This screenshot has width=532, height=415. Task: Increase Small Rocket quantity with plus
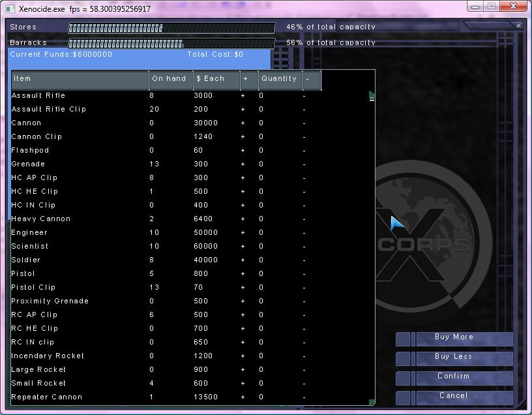[x=243, y=384]
